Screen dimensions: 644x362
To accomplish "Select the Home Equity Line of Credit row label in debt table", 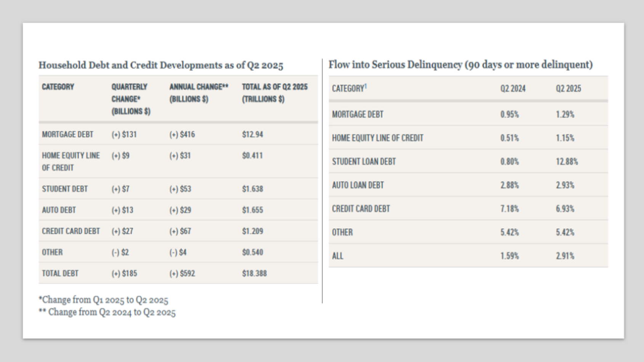I will click(x=71, y=162).
